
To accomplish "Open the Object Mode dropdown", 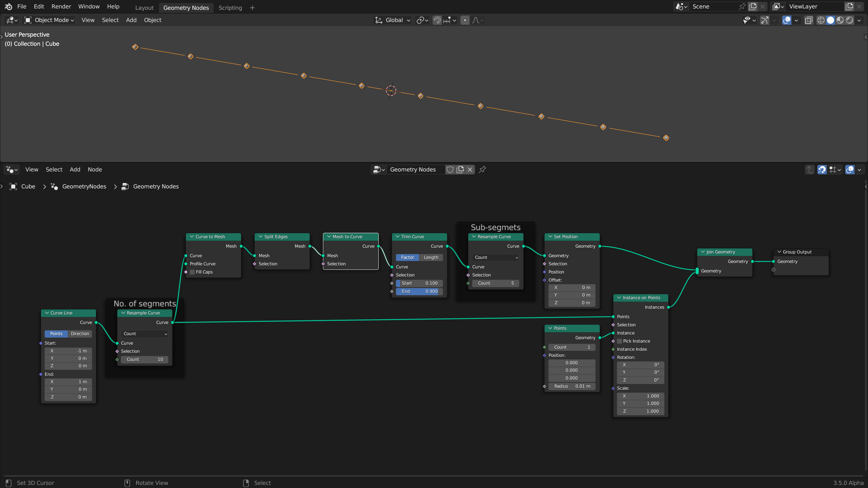I will 49,20.
